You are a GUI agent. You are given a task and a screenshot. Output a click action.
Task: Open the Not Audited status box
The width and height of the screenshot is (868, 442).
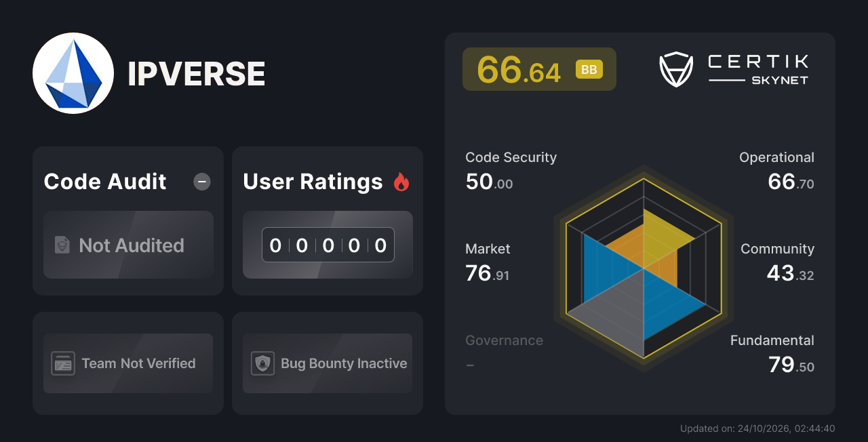tap(128, 245)
